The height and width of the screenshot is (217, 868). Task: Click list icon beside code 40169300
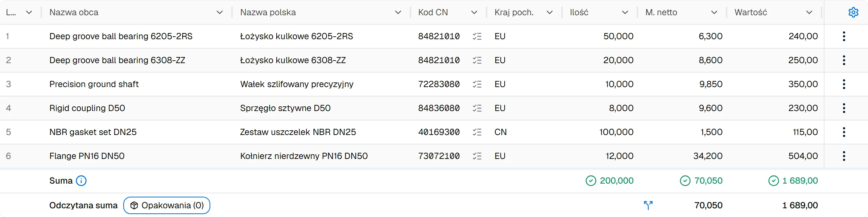coord(477,132)
